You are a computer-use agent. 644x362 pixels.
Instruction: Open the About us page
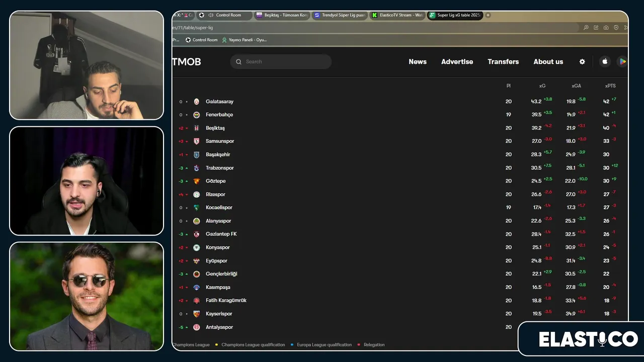(548, 62)
